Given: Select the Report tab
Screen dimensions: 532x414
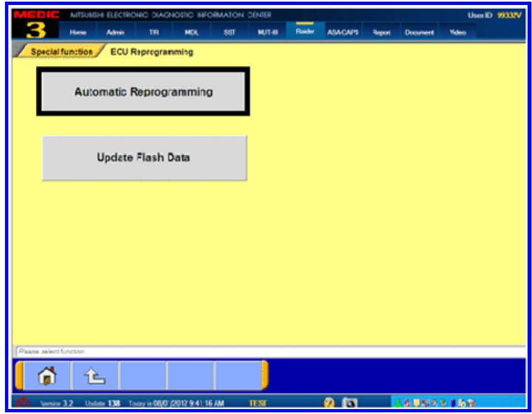Looking at the screenshot, I should coord(381,32).
